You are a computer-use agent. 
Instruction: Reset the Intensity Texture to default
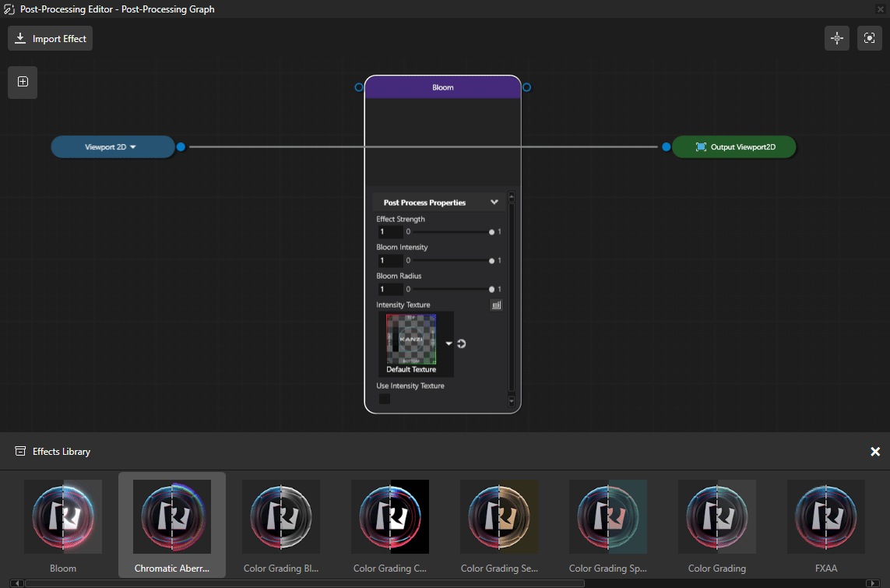tap(461, 343)
